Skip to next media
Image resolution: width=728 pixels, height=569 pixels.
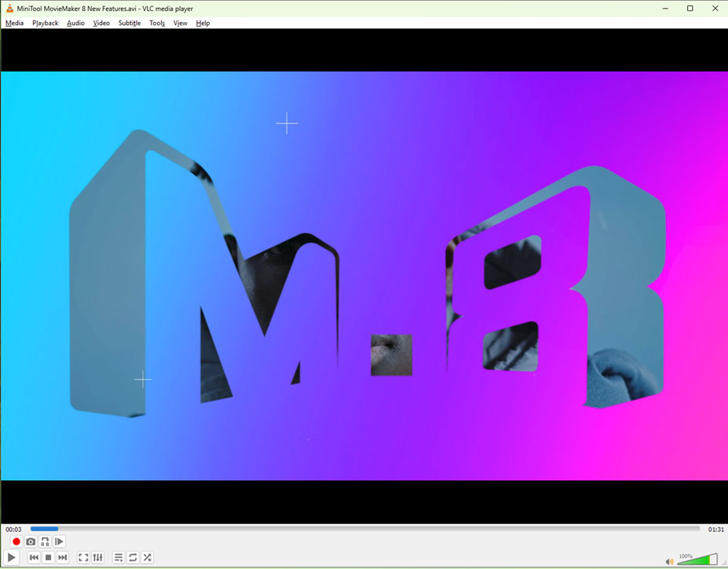coord(63,557)
